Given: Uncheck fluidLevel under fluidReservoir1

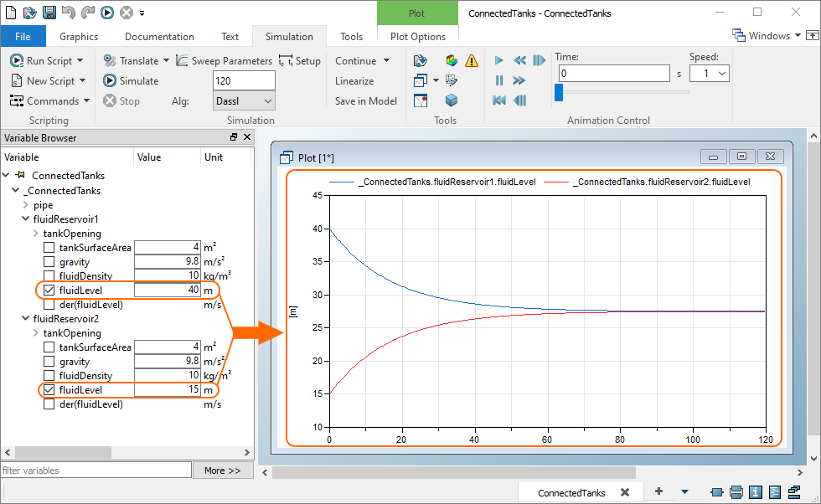Looking at the screenshot, I should click(49, 291).
